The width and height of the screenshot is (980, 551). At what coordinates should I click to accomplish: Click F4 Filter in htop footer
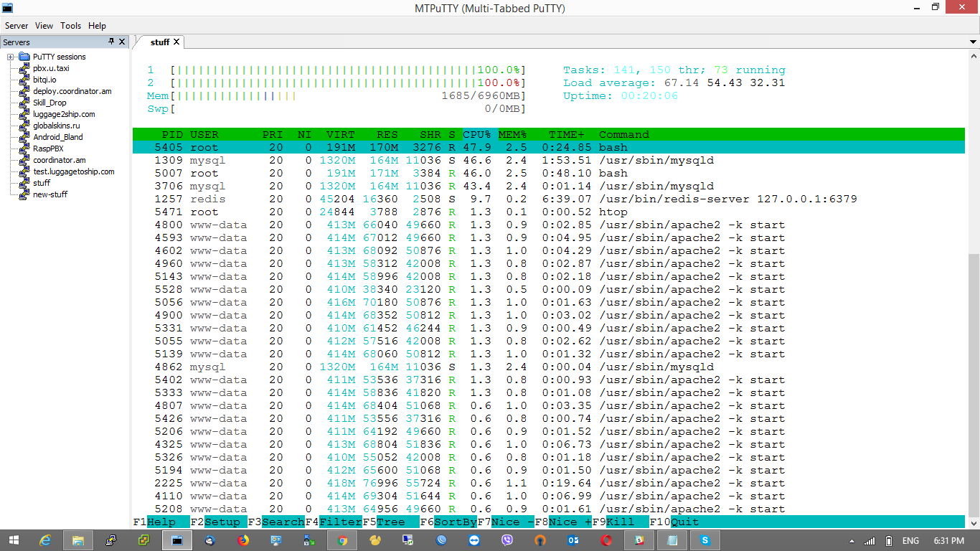pos(334,522)
